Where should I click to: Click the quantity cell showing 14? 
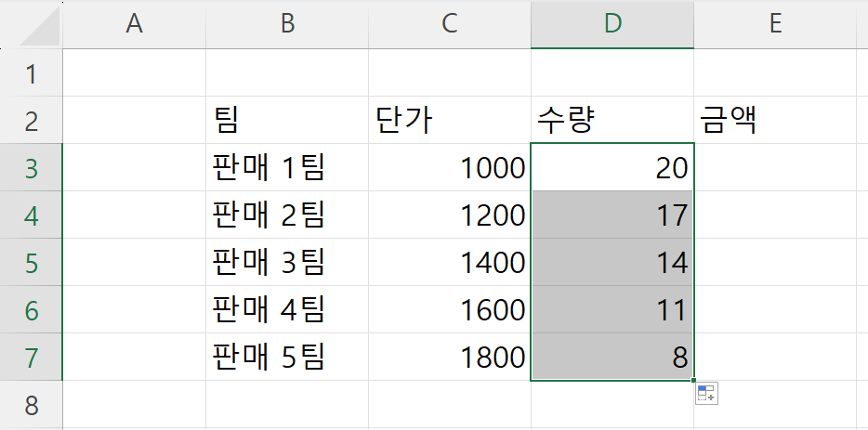pos(612,262)
